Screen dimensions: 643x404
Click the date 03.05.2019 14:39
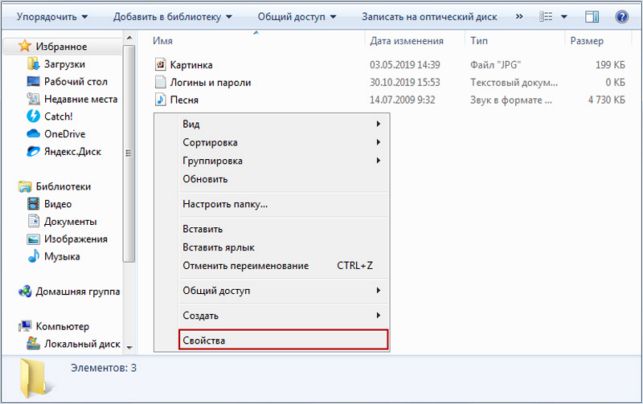[x=405, y=65]
